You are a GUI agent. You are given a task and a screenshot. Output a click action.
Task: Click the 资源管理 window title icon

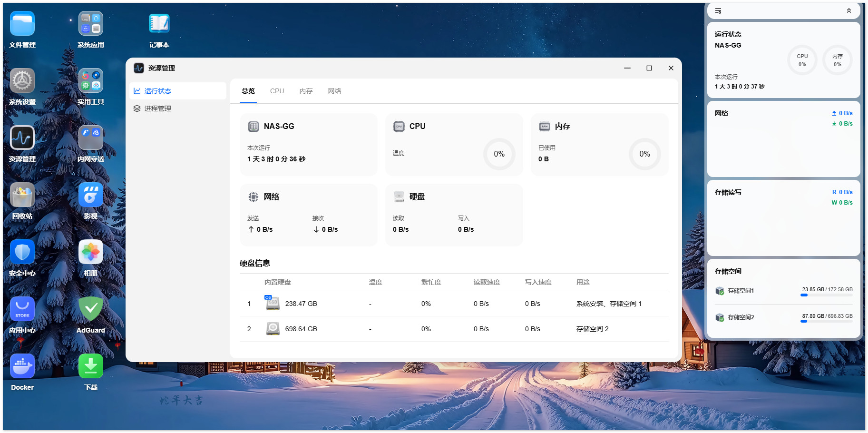(x=139, y=68)
